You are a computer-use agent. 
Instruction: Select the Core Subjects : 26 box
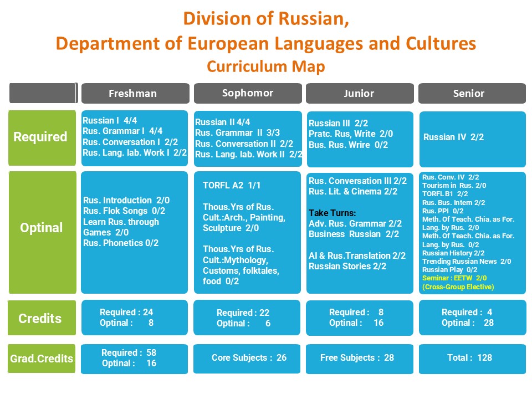(249, 358)
